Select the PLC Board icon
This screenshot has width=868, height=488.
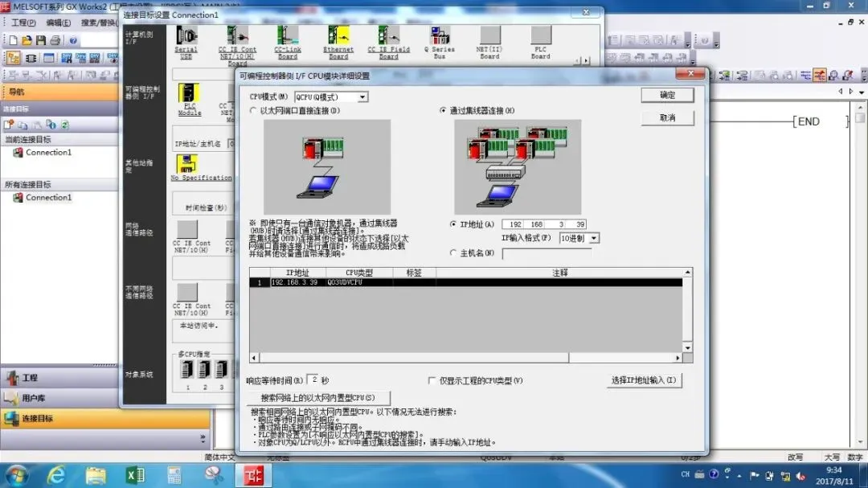pyautogui.click(x=541, y=36)
